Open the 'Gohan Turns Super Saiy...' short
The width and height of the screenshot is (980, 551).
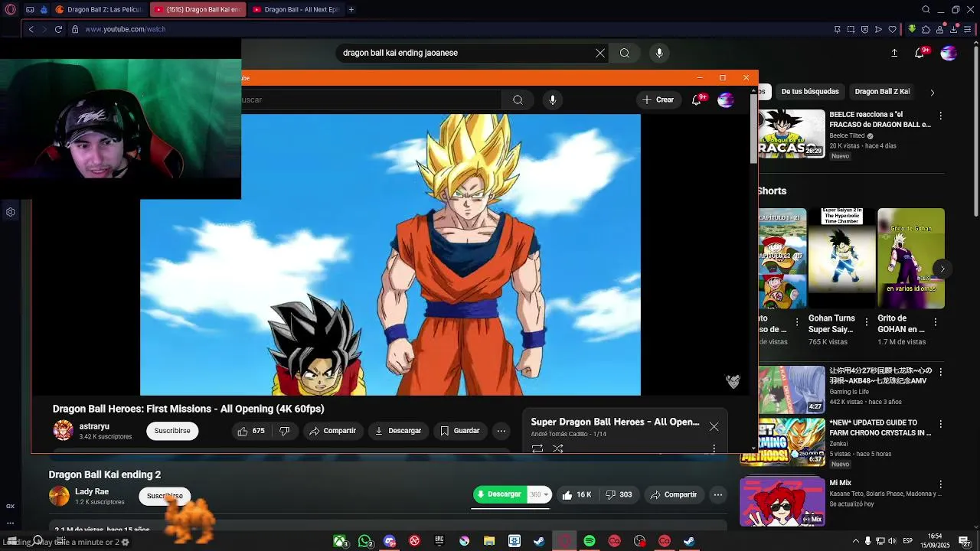[841, 259]
